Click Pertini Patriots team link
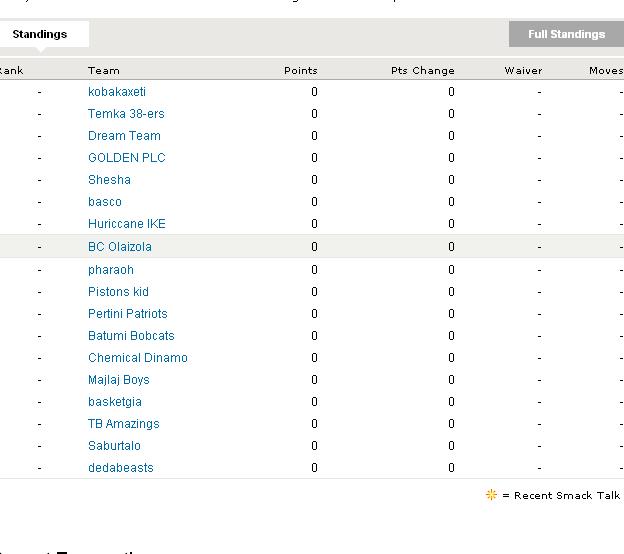Viewport: 624px width, 554px height. coord(128,314)
